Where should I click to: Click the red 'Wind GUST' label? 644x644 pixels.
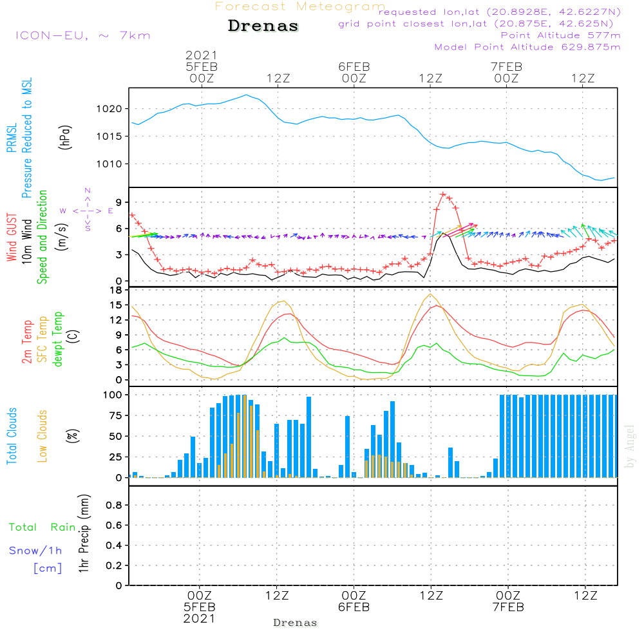pyautogui.click(x=12, y=237)
